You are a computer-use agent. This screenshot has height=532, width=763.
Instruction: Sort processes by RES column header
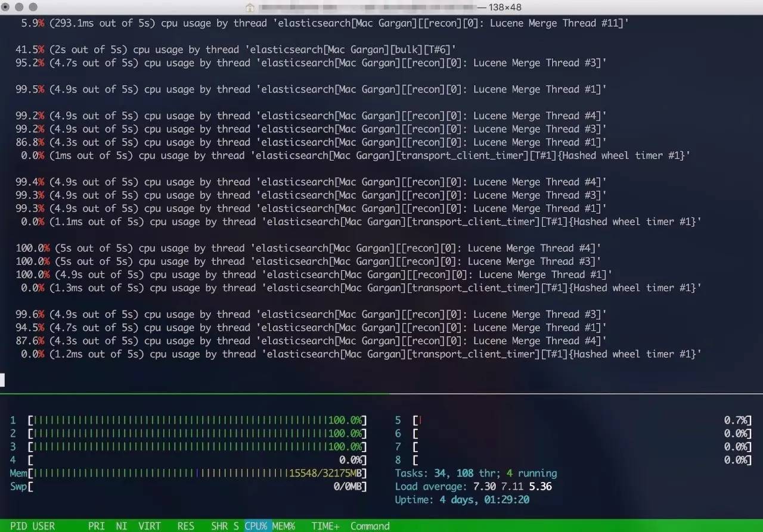point(185,526)
